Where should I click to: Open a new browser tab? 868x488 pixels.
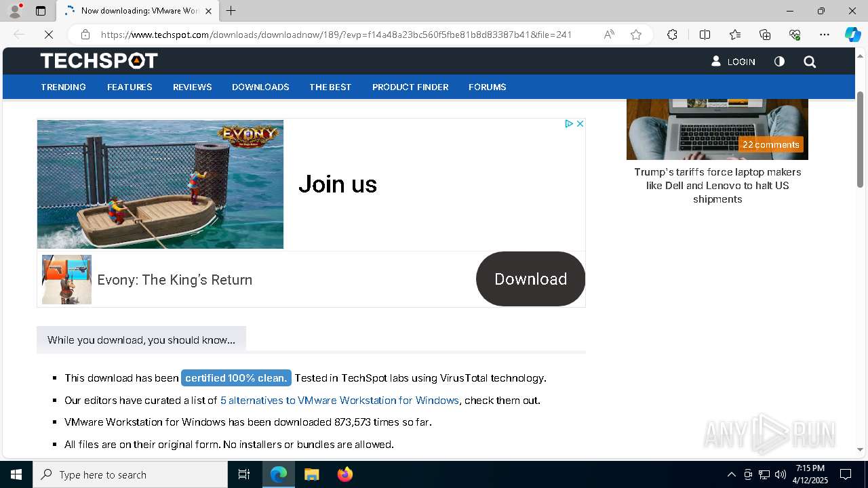(x=231, y=11)
